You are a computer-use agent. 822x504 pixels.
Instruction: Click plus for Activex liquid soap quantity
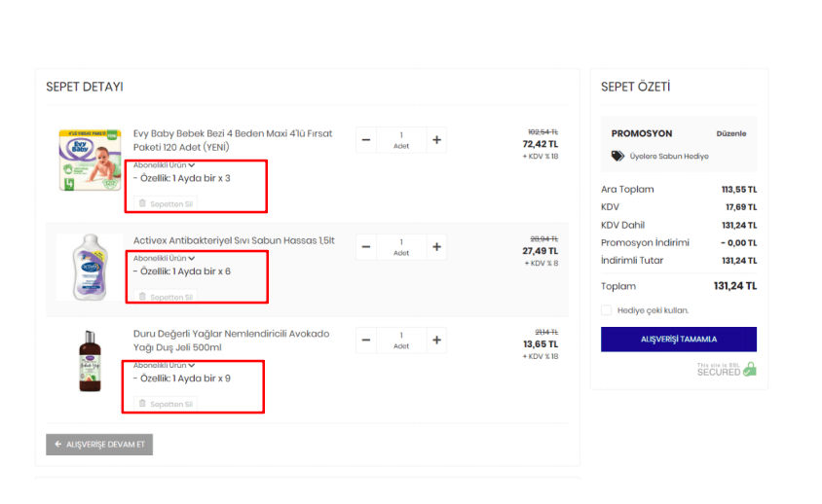click(436, 247)
